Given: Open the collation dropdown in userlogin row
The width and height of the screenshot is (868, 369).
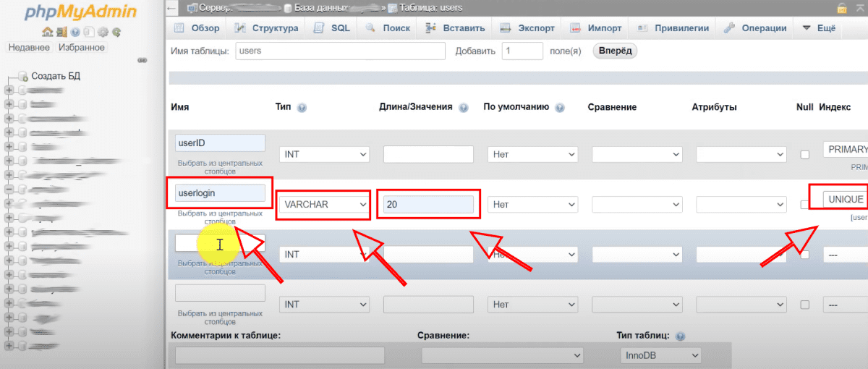Looking at the screenshot, I should [x=637, y=205].
